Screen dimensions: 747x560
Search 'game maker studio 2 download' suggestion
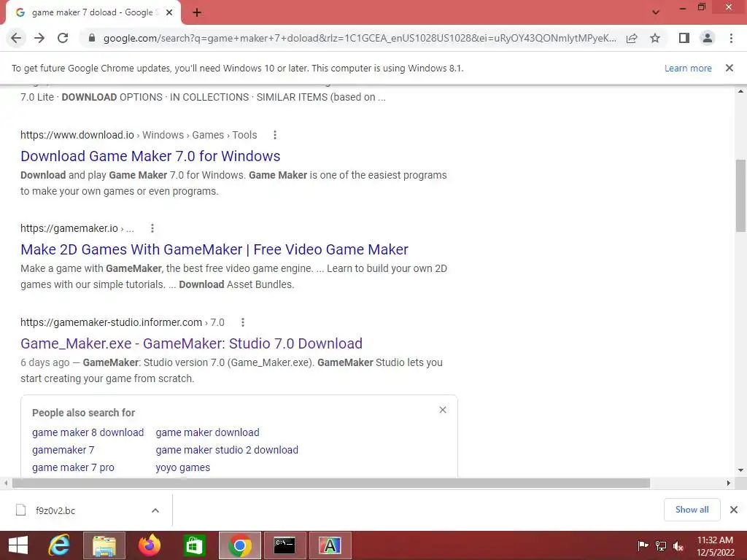(227, 450)
